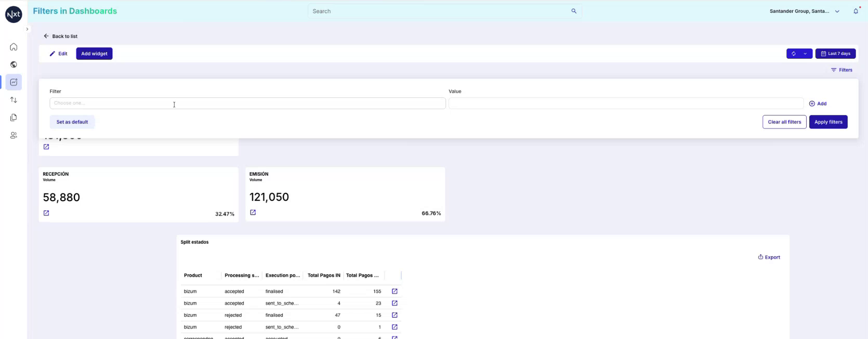The width and height of the screenshot is (868, 339).
Task: Open the RECEPCIÓN widget's external link icon
Action: click(x=46, y=213)
